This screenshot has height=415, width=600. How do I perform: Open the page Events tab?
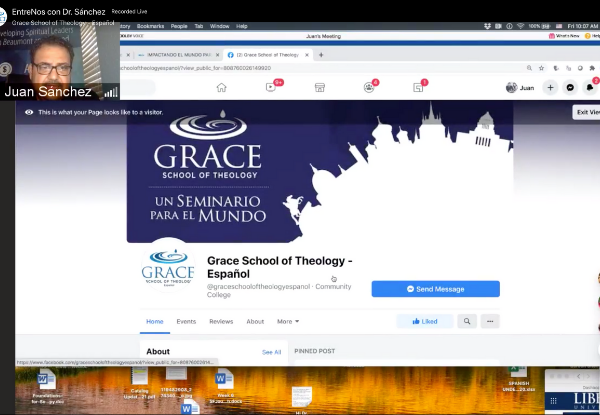click(x=186, y=321)
